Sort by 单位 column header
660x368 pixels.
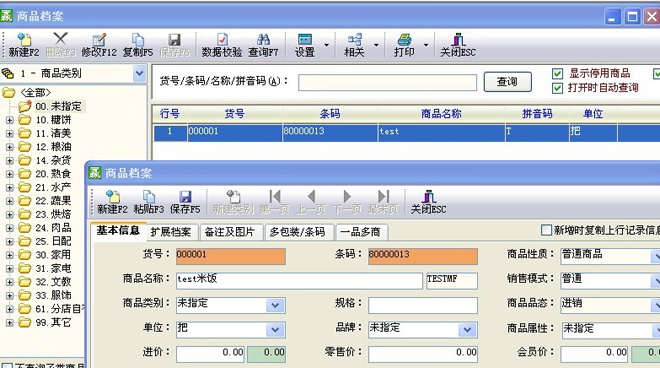coord(593,114)
